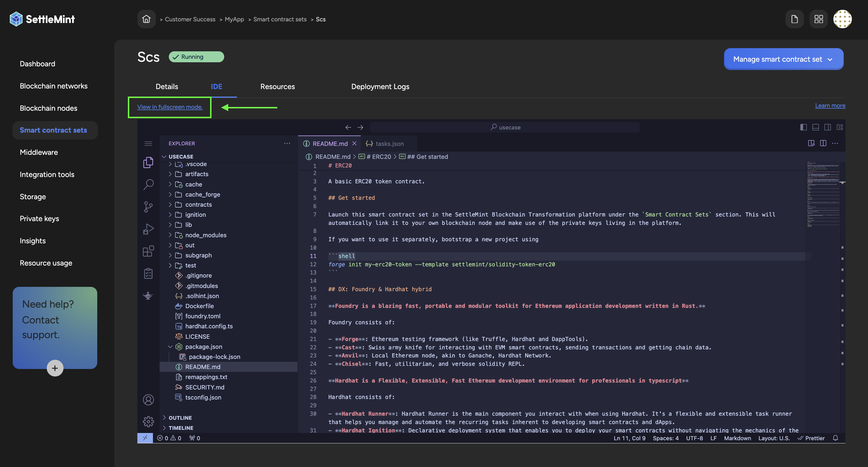Switch to the Deployment Logs tab
This screenshot has height=467, width=868.
tap(380, 86)
